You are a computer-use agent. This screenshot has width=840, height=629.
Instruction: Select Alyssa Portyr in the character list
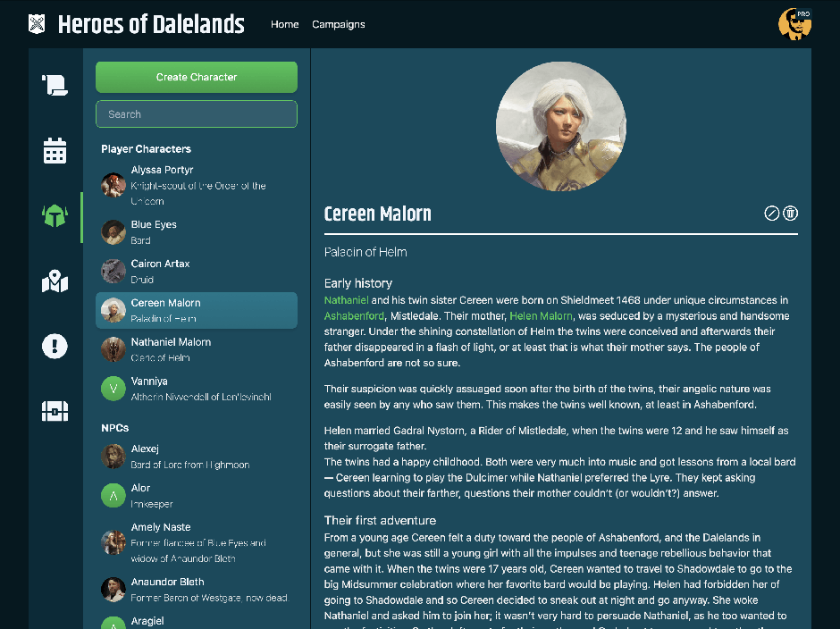click(x=196, y=185)
